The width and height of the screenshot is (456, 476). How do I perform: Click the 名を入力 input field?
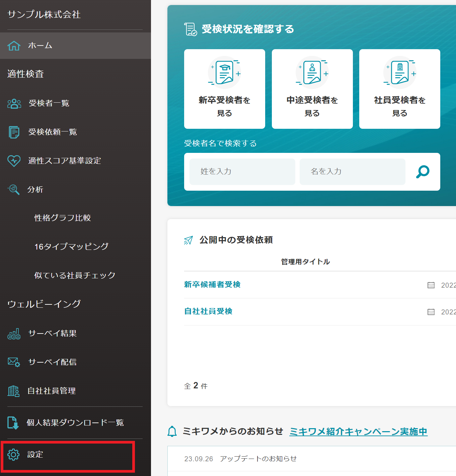(352, 172)
